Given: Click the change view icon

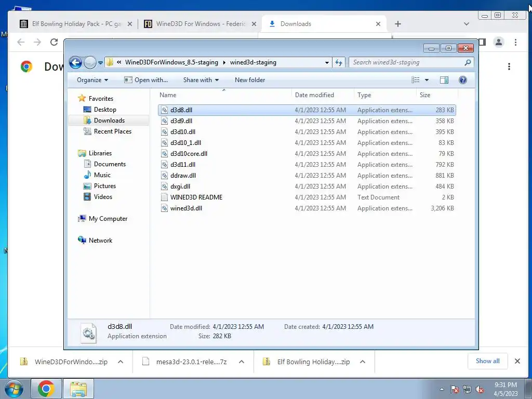Looking at the screenshot, I should point(415,79).
